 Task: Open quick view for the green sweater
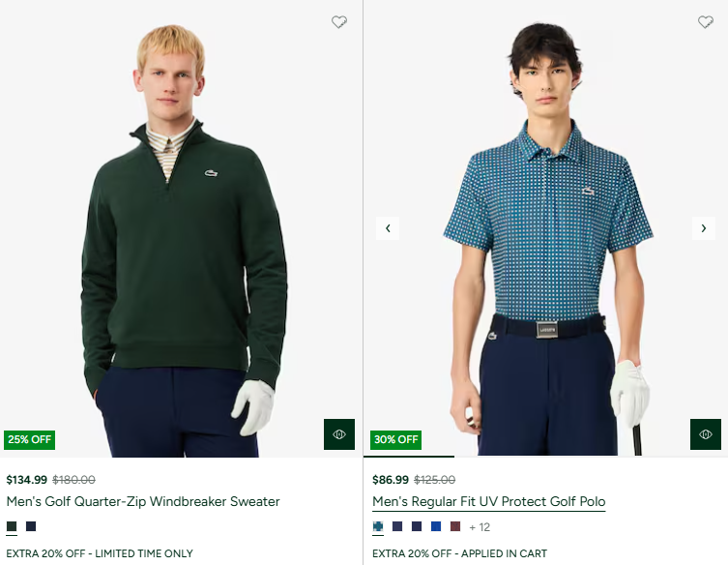(339, 434)
